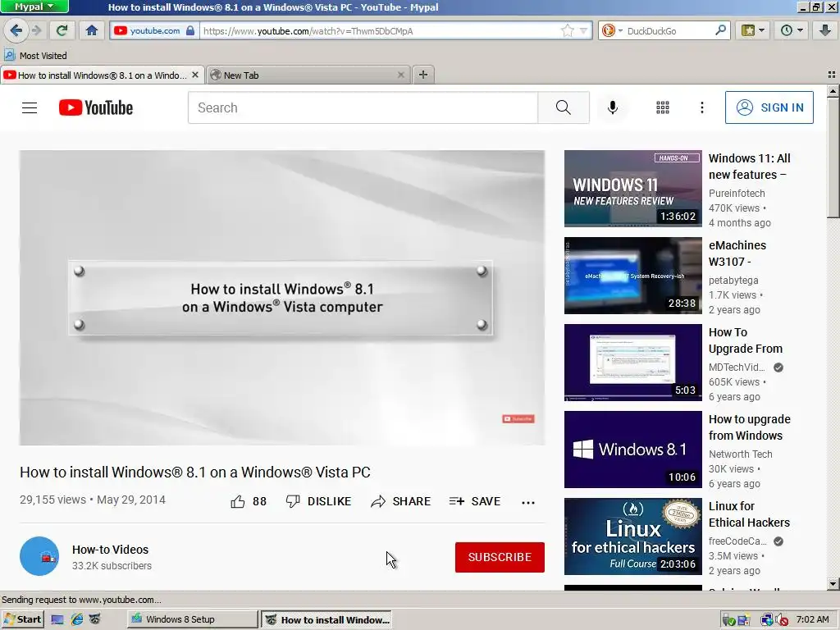
Task: Open the How-to Videos channel avatar
Action: coord(39,556)
